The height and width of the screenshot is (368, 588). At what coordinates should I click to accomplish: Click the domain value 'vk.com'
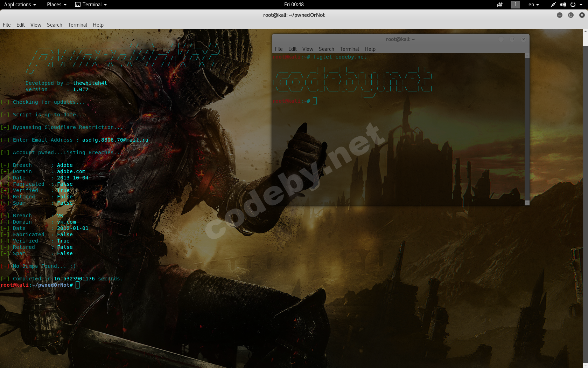pos(66,222)
